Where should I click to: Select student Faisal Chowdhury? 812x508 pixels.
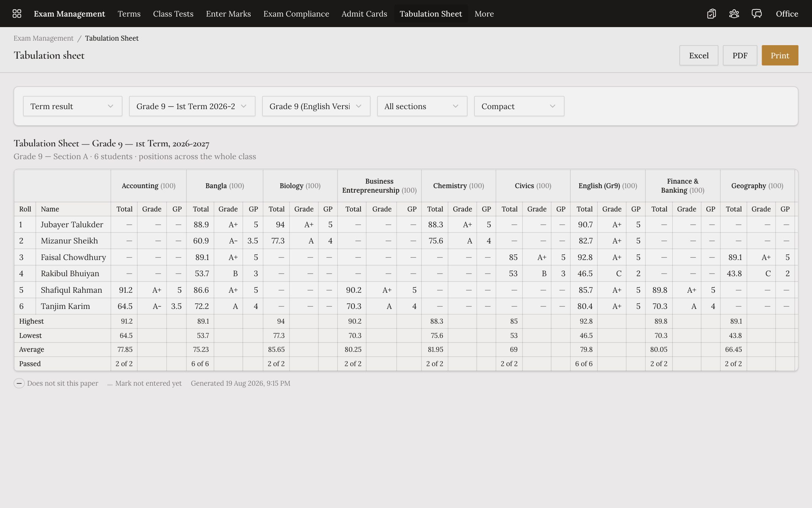tap(73, 257)
